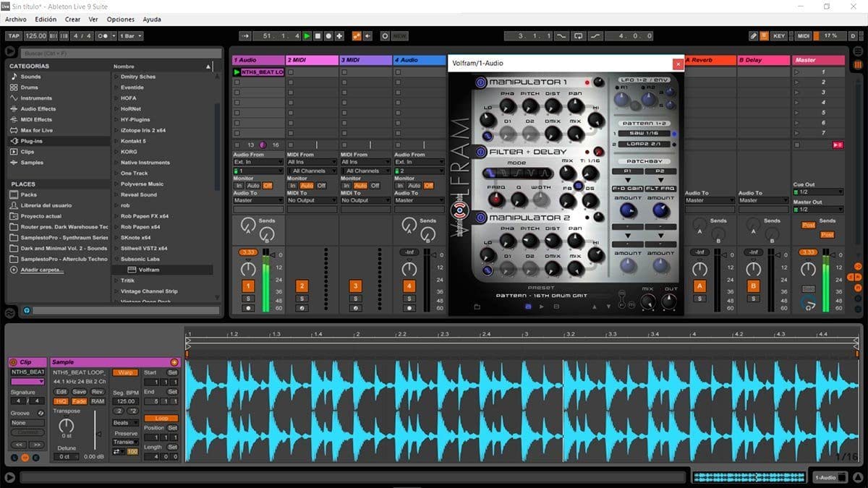Click the preset folder icon in Volfram

[x=477, y=307]
